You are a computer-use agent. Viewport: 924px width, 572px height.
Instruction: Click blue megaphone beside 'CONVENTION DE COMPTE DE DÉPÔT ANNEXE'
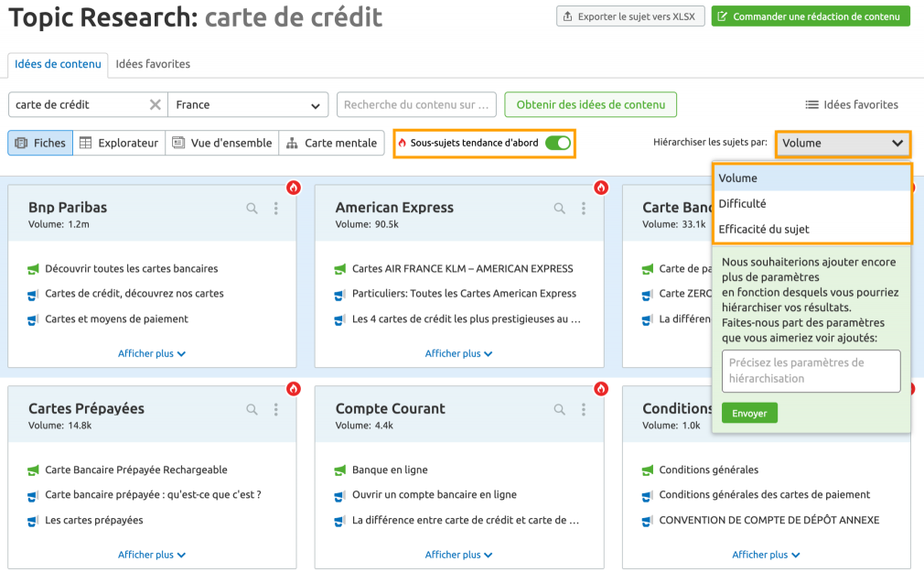pos(647,521)
